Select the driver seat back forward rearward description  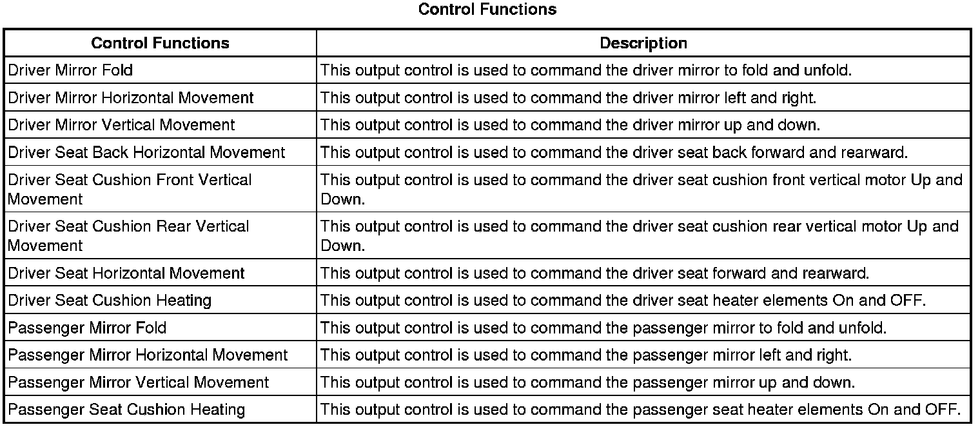click(614, 152)
